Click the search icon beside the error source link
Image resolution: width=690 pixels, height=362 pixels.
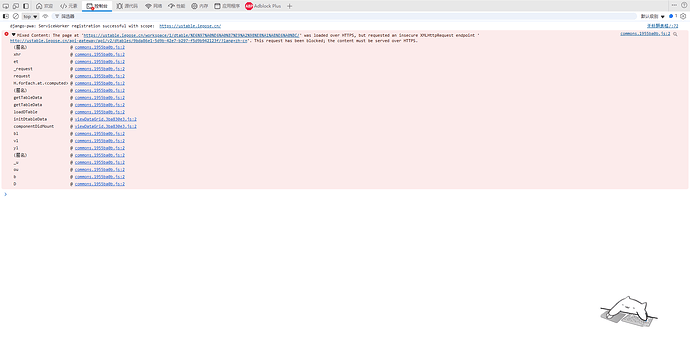tap(675, 34)
